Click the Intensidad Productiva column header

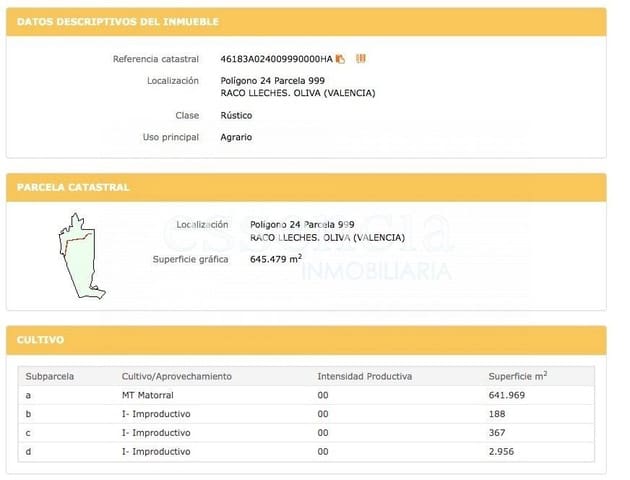pyautogui.click(x=364, y=376)
